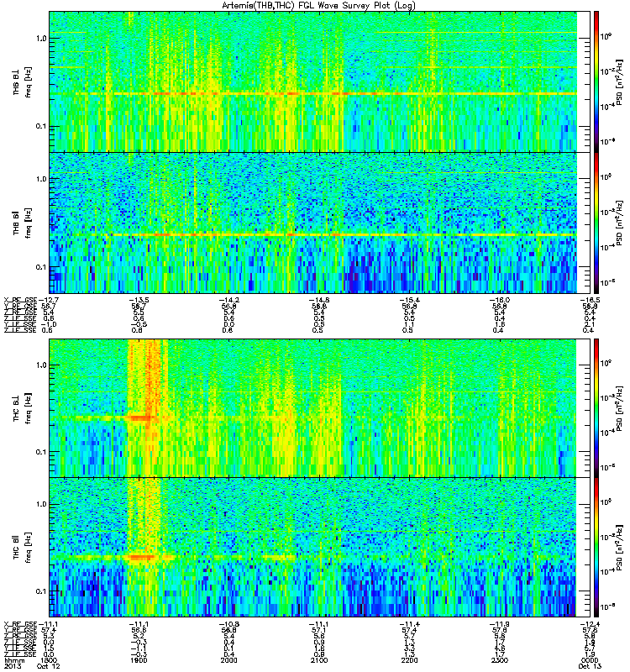Click the 0.1 frequency tick of THC B-perpendicular panel
This screenshot has width=630, height=672.
41,452
